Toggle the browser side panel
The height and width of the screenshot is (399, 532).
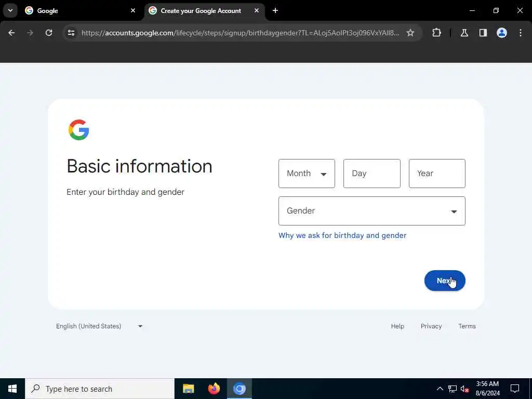coord(483,33)
